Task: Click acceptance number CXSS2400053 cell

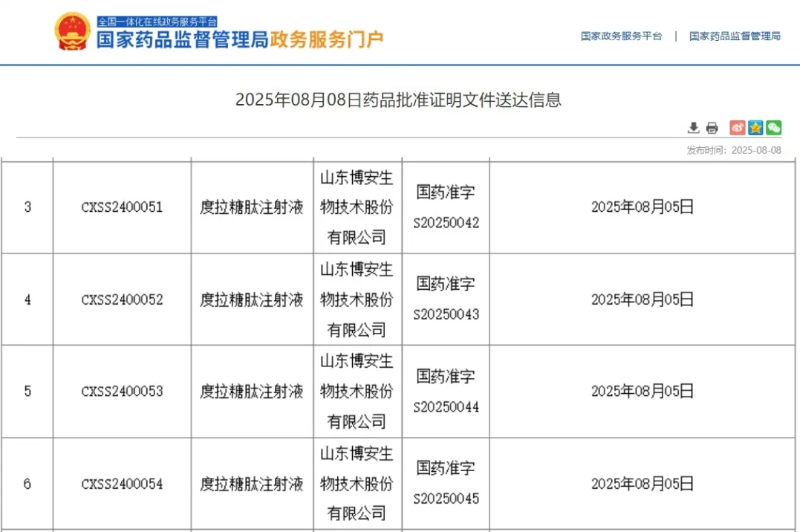Action: pos(122,392)
